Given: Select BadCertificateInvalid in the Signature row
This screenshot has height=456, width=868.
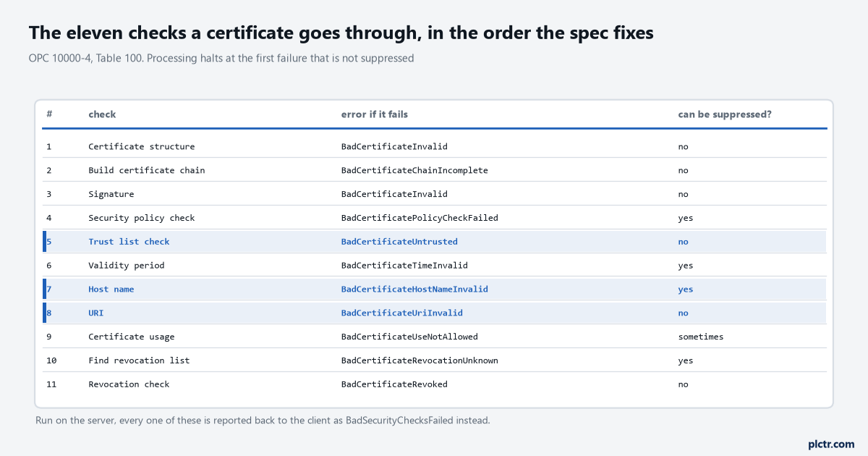Looking at the screenshot, I should (x=394, y=194).
